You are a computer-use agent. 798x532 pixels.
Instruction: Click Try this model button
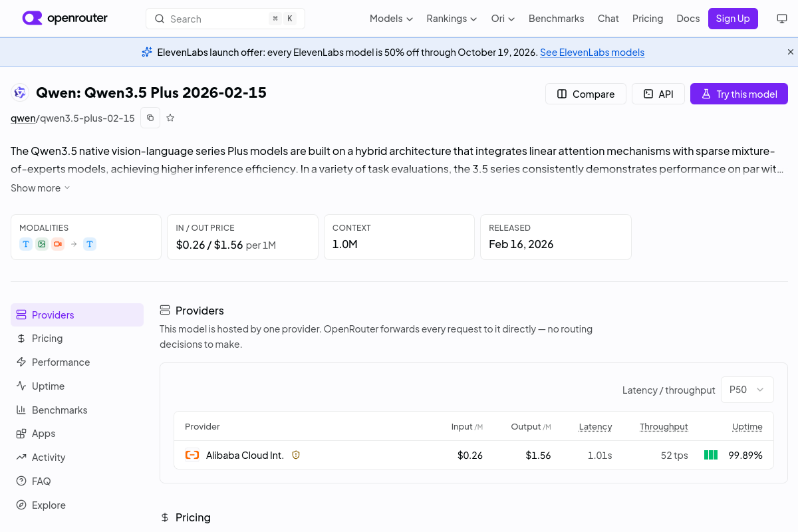pos(739,94)
